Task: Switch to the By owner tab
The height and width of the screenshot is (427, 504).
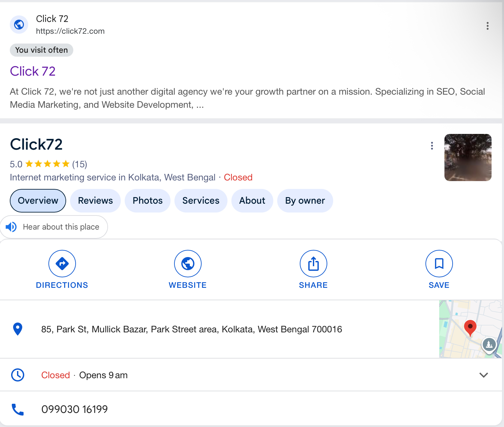Action: tap(305, 201)
